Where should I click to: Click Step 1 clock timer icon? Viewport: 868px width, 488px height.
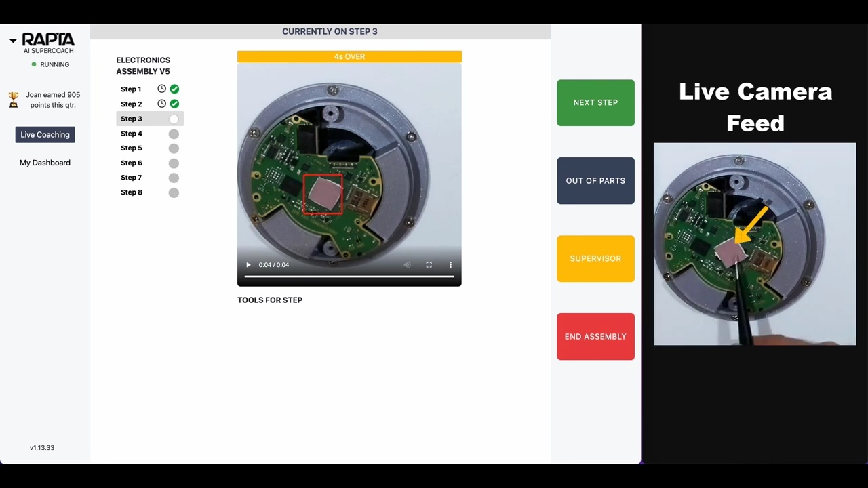click(161, 89)
